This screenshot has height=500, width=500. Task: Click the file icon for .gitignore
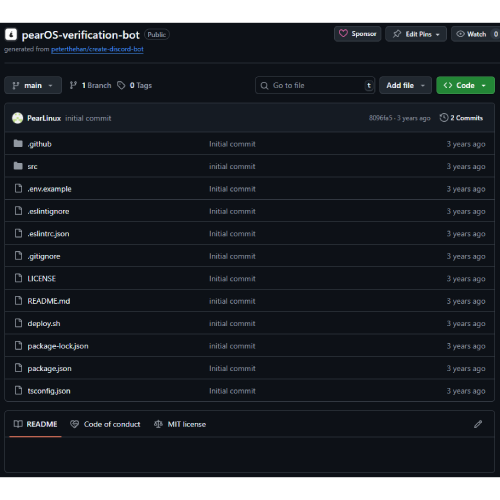(x=19, y=256)
